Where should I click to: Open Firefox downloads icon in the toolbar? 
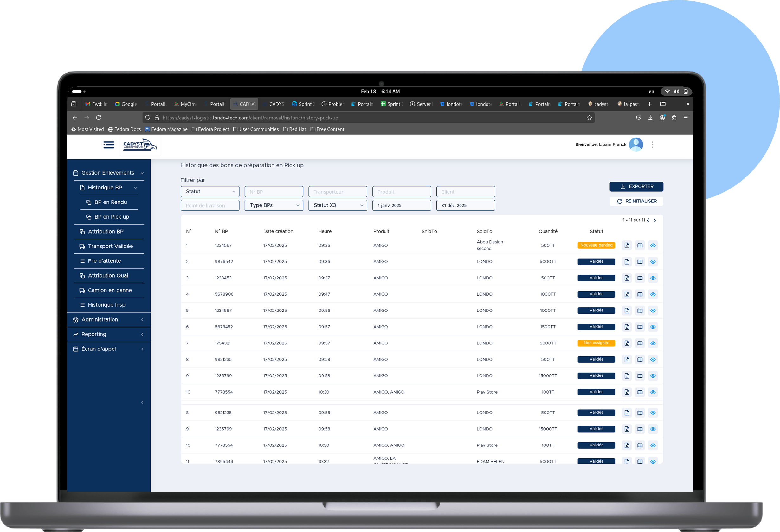coord(650,118)
